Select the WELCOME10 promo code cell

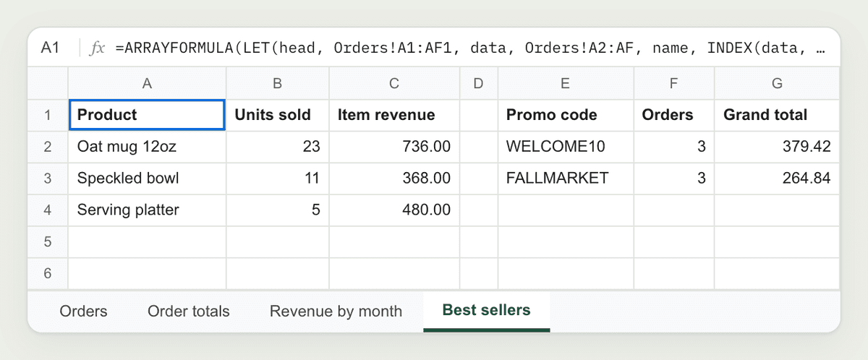coord(566,147)
